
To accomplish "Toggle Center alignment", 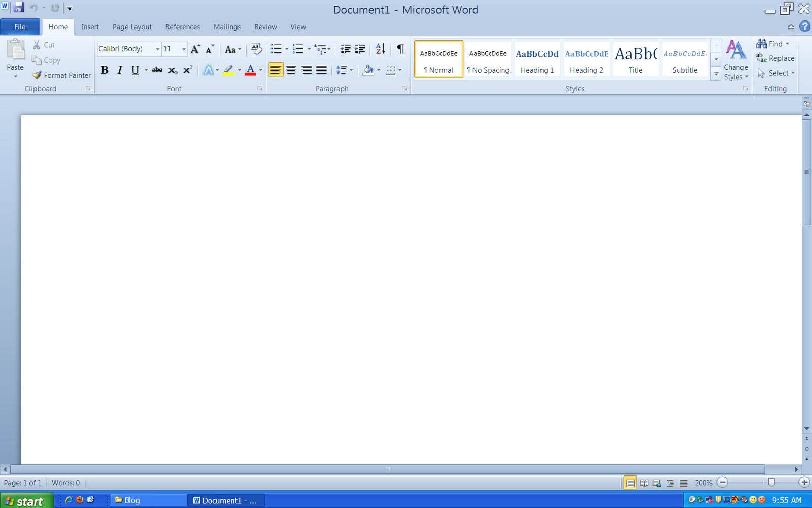I will coord(291,70).
